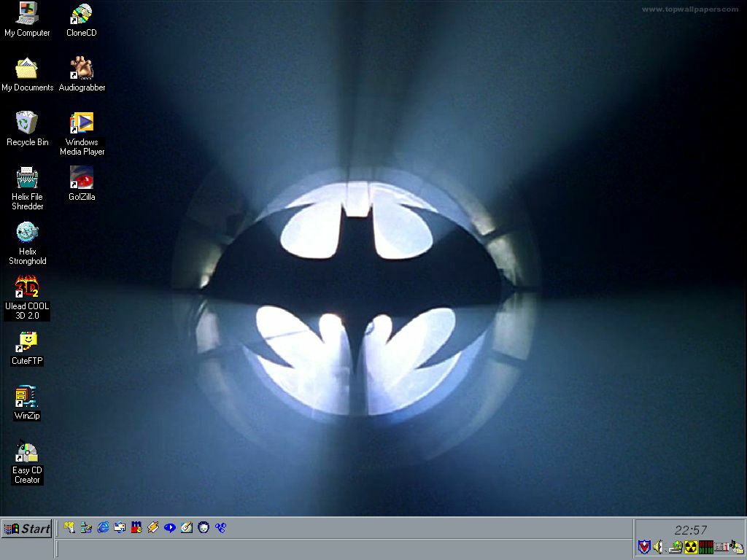Select the Easy CD Creator shortcut
This screenshot has height=560, width=747.
tap(27, 452)
